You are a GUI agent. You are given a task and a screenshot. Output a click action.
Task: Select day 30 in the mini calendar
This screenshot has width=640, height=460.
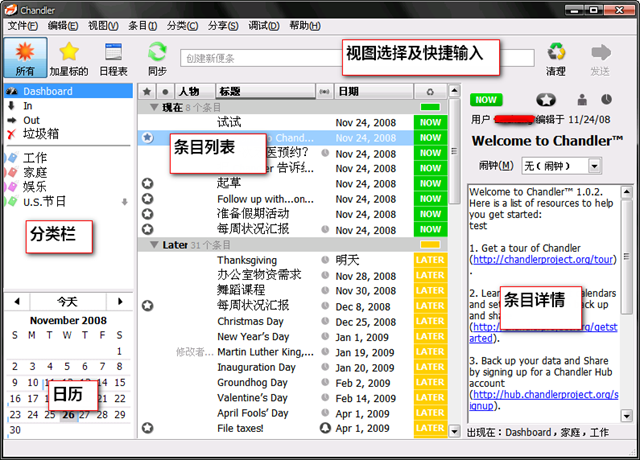click(15, 430)
